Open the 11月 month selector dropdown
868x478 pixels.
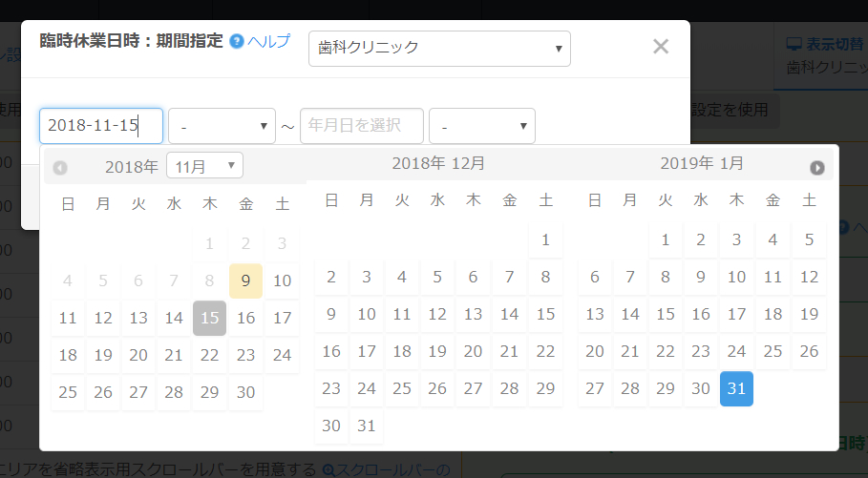tap(204, 166)
